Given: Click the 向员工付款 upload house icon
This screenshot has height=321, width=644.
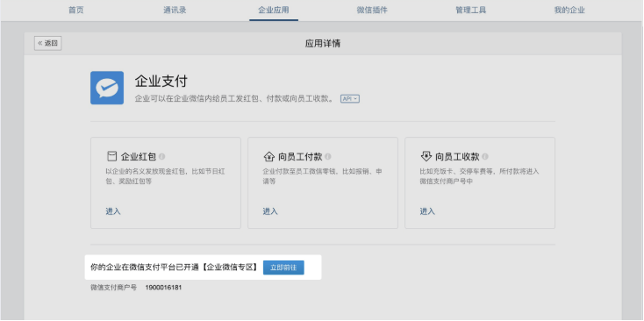Looking at the screenshot, I should [x=268, y=156].
